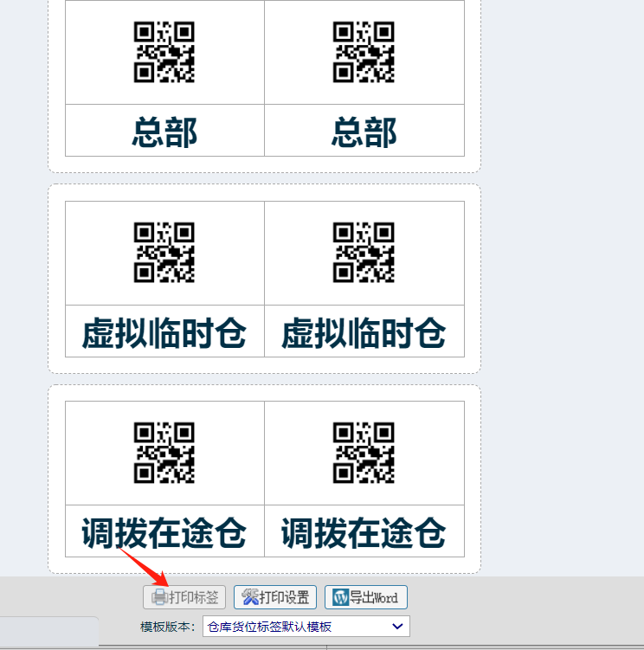Click the left 虚拟临时仓 label text
Screen dimensions: 644x650
[164, 333]
